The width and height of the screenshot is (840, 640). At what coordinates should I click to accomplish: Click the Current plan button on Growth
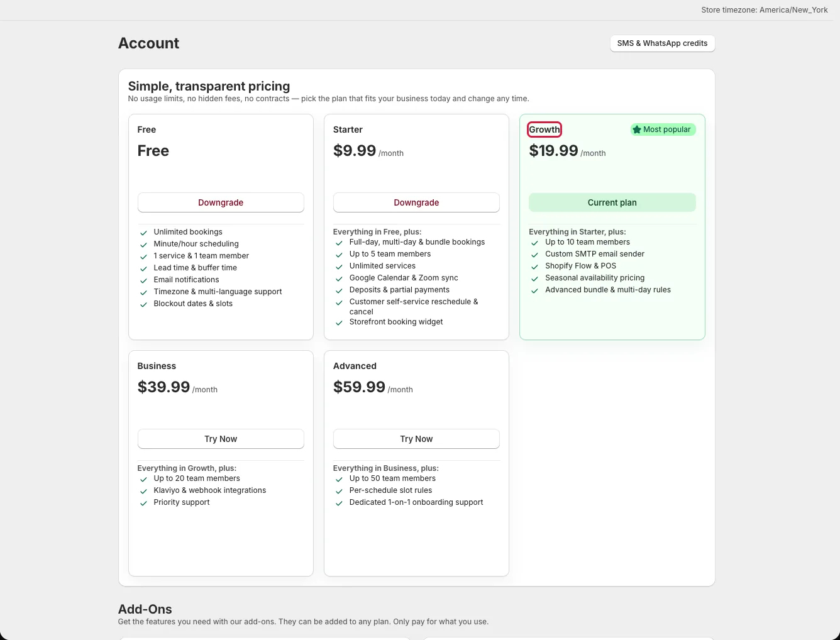612,202
